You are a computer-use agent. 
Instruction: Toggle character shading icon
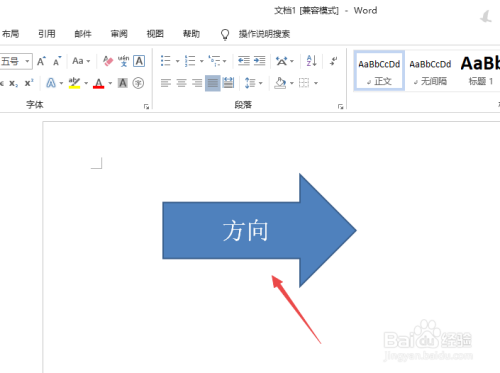click(x=123, y=83)
